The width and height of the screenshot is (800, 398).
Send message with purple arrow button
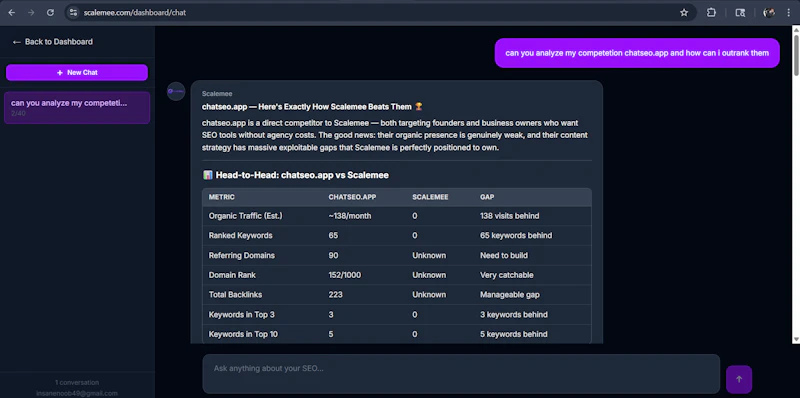pos(739,379)
